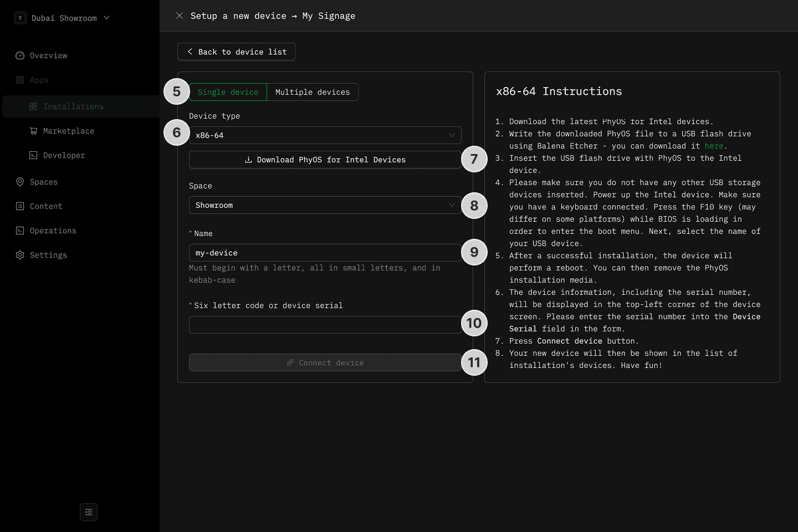798x532 pixels.
Task: Expand the Space dropdown showing Showroom
Action: click(x=325, y=205)
